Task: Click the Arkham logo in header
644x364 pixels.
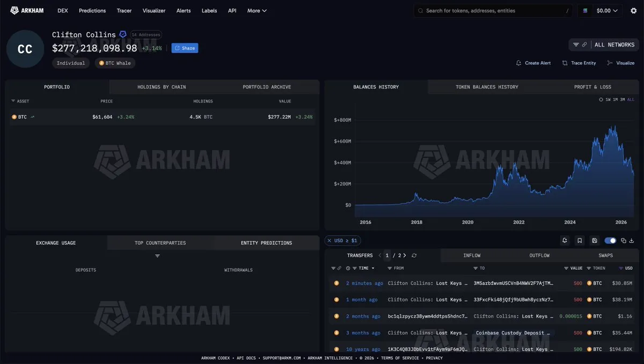Action: coord(27,10)
